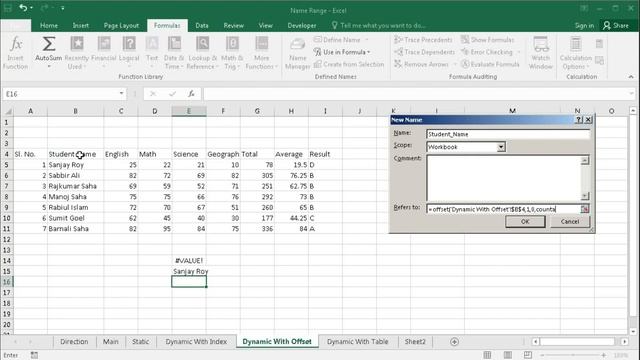Open Math & Trig functions
This screenshot has width=640, height=360.
pyautogui.click(x=232, y=53)
